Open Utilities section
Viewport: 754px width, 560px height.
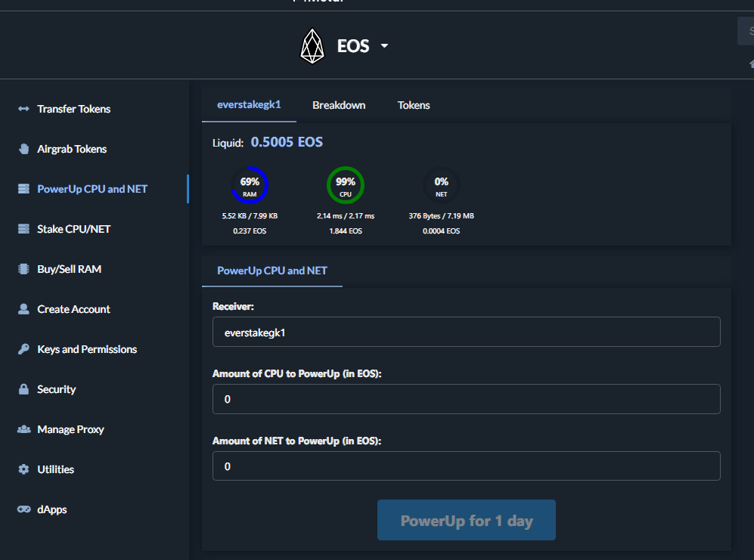pyautogui.click(x=56, y=469)
